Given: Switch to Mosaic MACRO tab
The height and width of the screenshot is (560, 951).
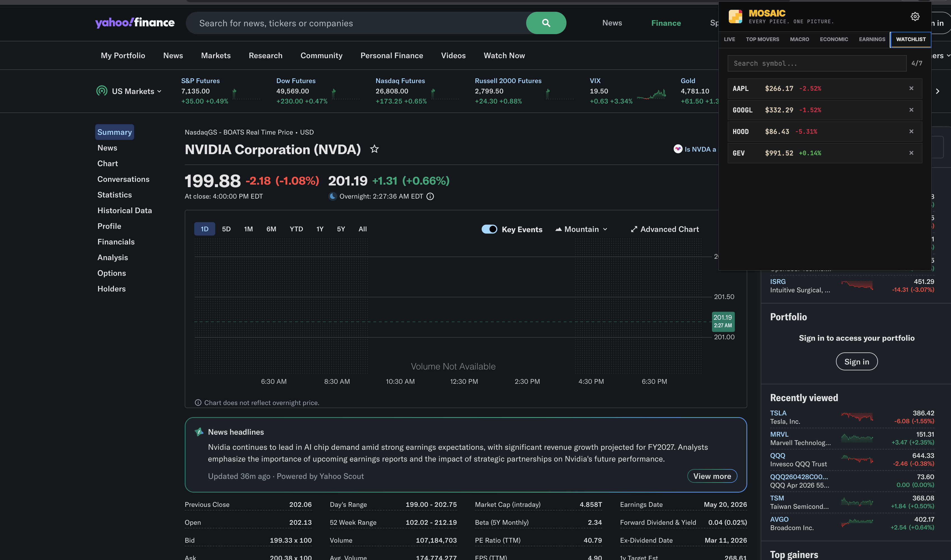Looking at the screenshot, I should click(799, 39).
